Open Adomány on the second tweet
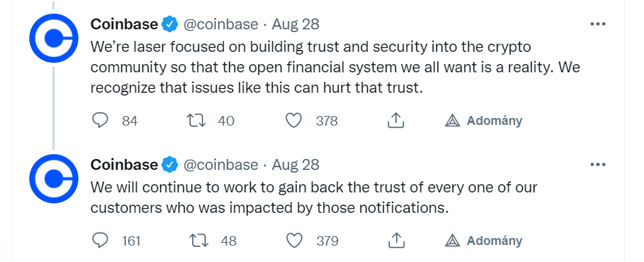The width and height of the screenshot is (644, 262). coord(483,241)
